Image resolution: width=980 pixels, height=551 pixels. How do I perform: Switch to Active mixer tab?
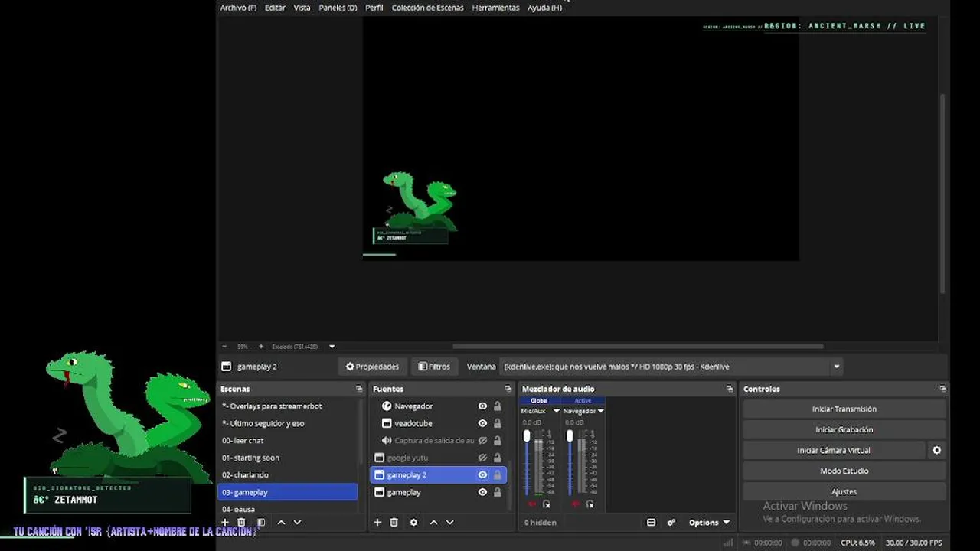click(x=583, y=400)
